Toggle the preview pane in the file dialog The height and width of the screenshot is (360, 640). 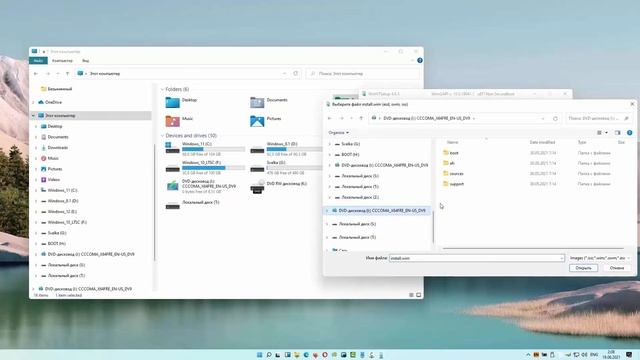click(x=617, y=133)
